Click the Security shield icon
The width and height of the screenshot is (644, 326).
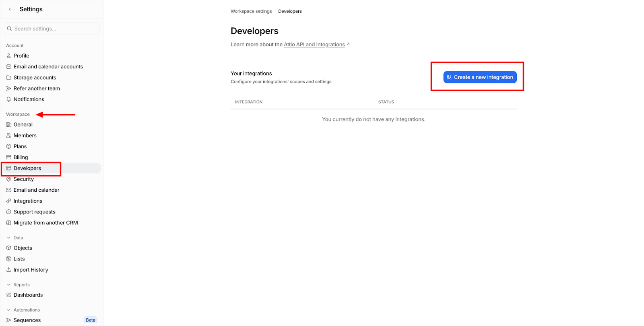8,179
